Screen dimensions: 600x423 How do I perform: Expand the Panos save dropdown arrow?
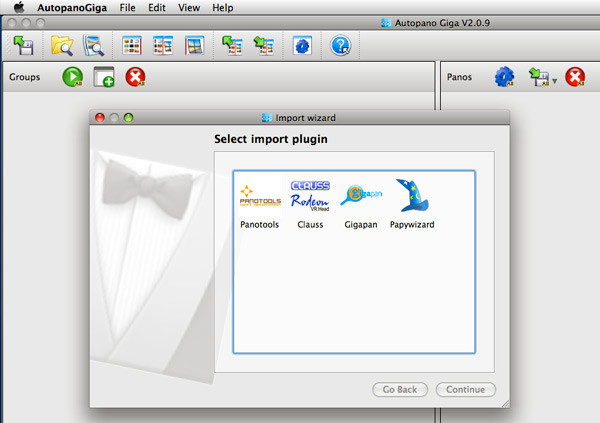tap(554, 81)
